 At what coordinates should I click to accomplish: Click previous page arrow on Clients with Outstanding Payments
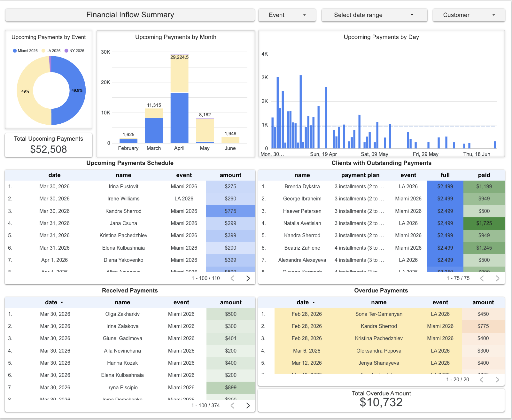point(482,278)
